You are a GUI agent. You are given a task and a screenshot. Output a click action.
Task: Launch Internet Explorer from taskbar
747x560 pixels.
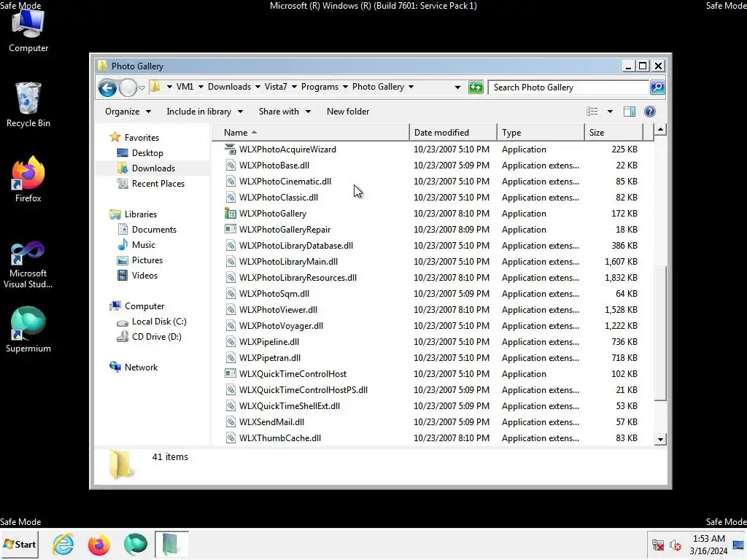click(x=63, y=544)
